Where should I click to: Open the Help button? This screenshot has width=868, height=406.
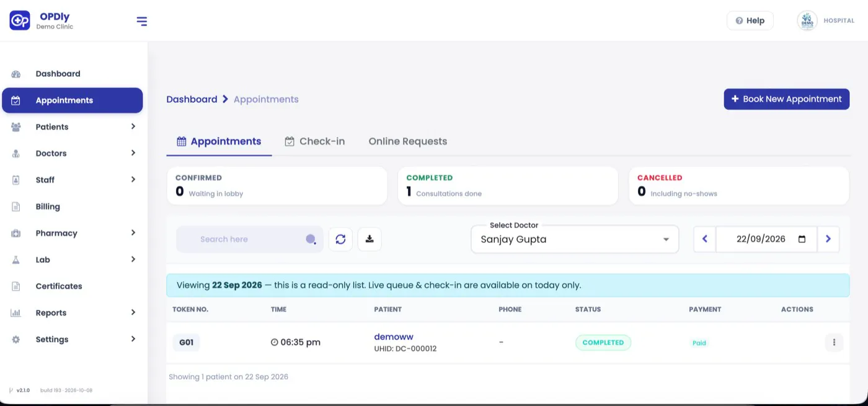point(750,20)
